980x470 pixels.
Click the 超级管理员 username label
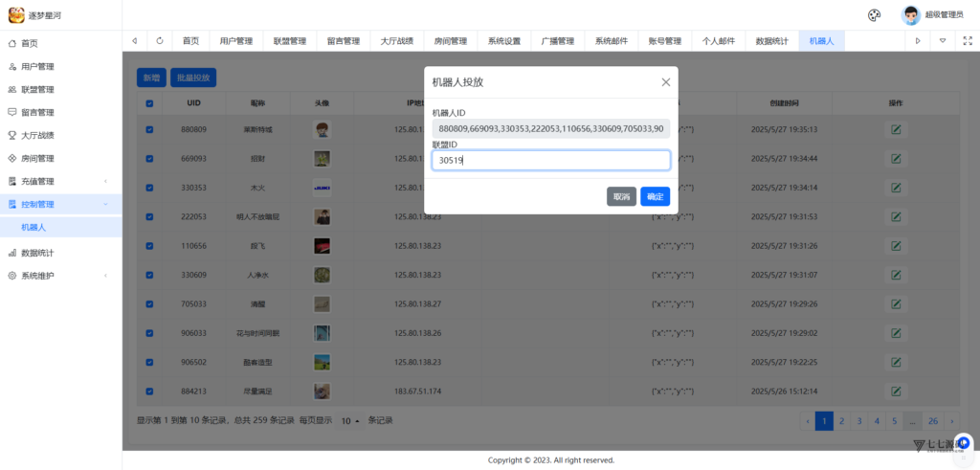pyautogui.click(x=944, y=15)
